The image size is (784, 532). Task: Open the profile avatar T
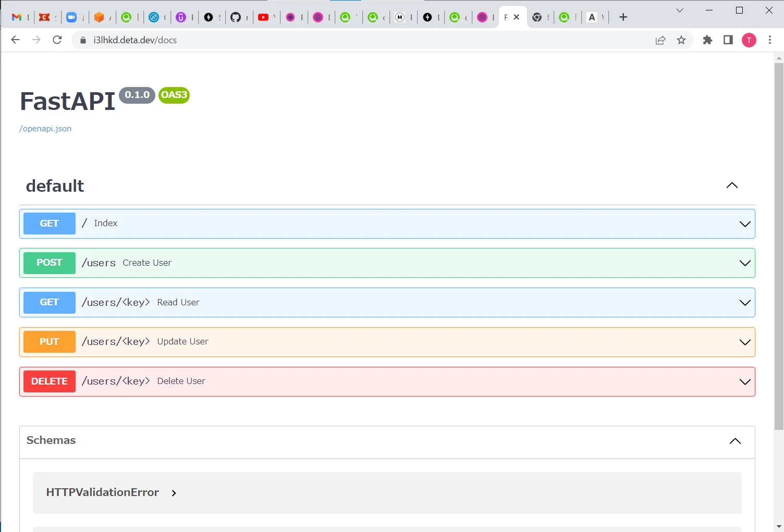coord(749,40)
